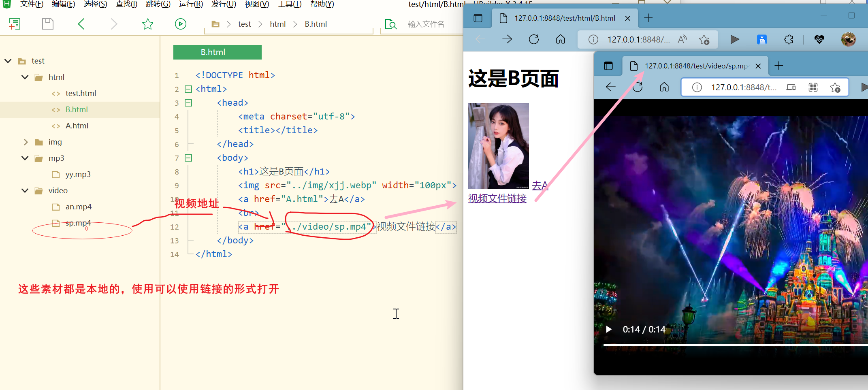The width and height of the screenshot is (868, 390).
Task: Click the folder icon in the HBuilder breadcrumb
Action: click(x=215, y=24)
